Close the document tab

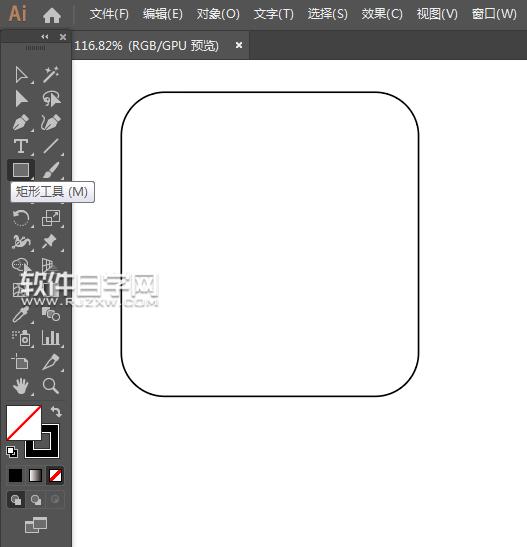pyautogui.click(x=239, y=45)
